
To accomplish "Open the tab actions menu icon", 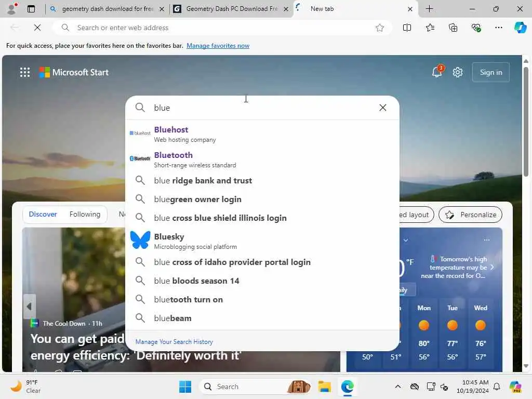I will [31, 9].
